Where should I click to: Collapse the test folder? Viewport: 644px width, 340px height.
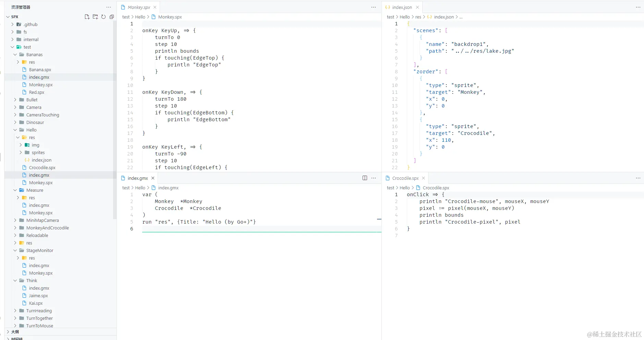[x=13, y=47]
